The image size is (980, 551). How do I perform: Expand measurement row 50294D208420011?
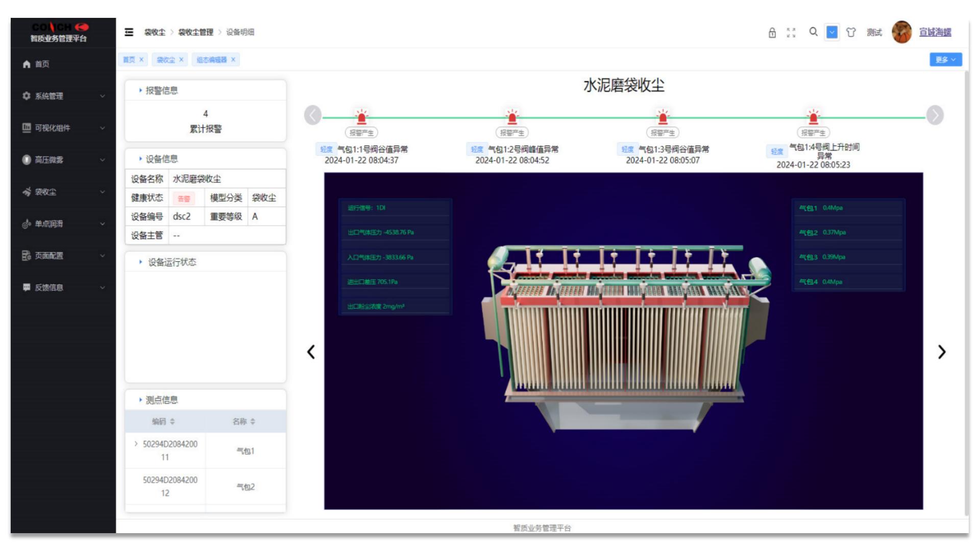click(136, 444)
